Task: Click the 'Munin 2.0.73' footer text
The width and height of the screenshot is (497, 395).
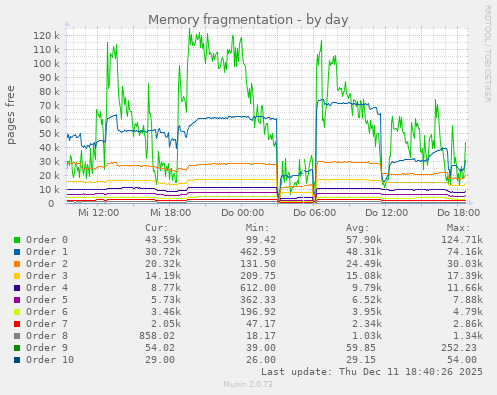Action: click(x=248, y=384)
